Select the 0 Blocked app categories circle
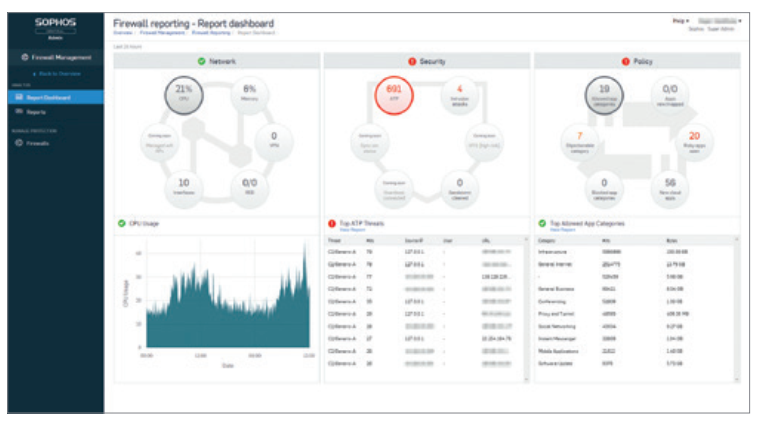759x423 pixels. (604, 189)
